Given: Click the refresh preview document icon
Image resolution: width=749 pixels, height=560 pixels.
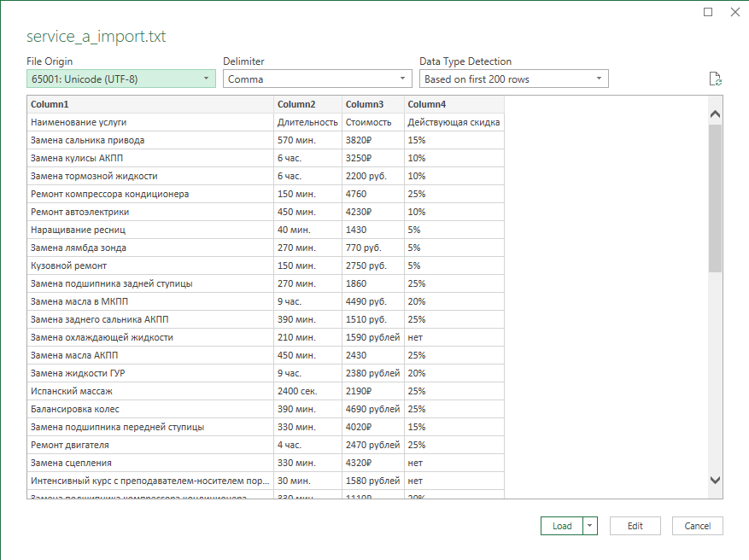Looking at the screenshot, I should (x=715, y=79).
